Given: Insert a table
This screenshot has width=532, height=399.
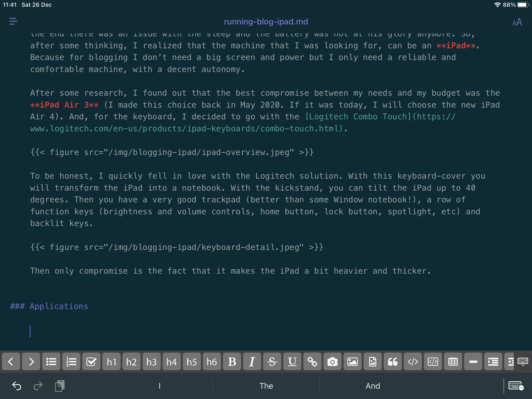Looking at the screenshot, I should pos(453,361).
